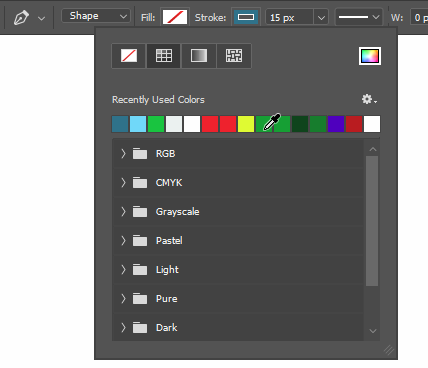
Task: Open the Pen tool preset dropdown arrow
Action: [x=41, y=18]
